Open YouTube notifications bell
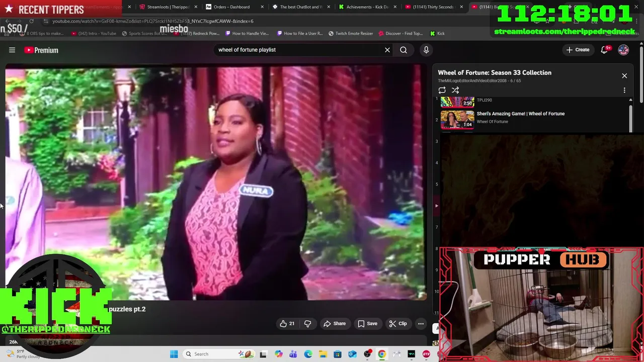The image size is (644, 362). (604, 50)
